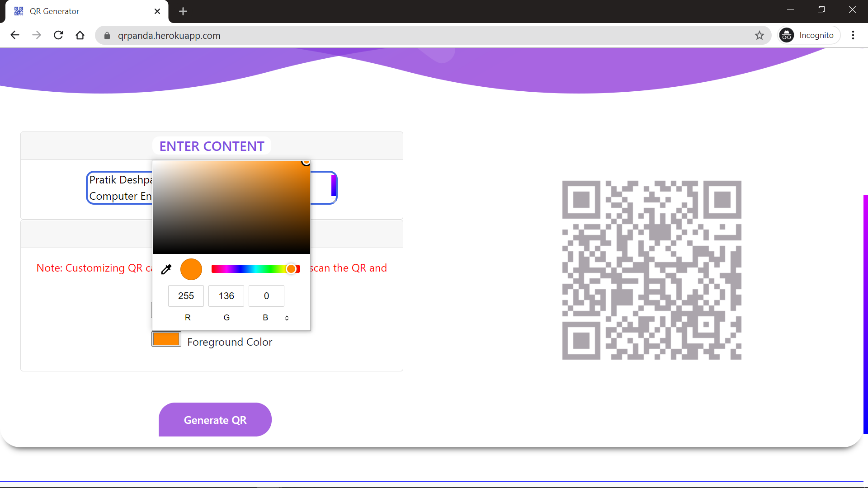View site security lock info
868x488 pixels.
click(x=107, y=36)
